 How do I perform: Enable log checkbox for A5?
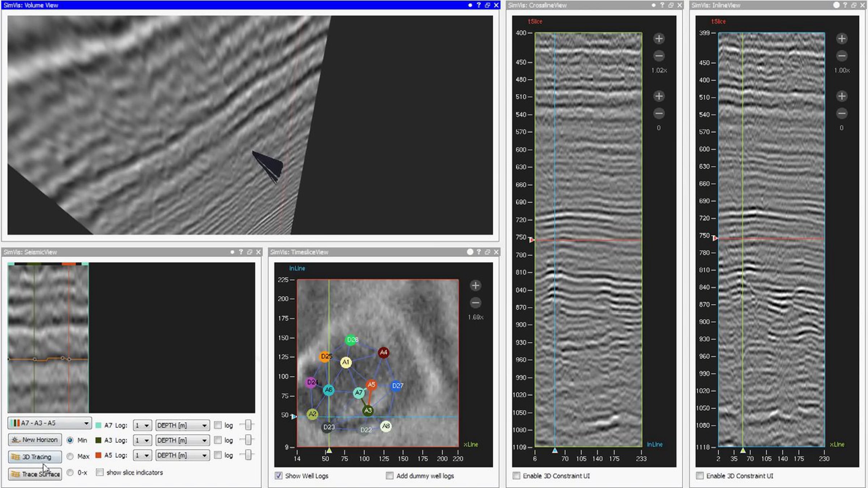point(218,455)
